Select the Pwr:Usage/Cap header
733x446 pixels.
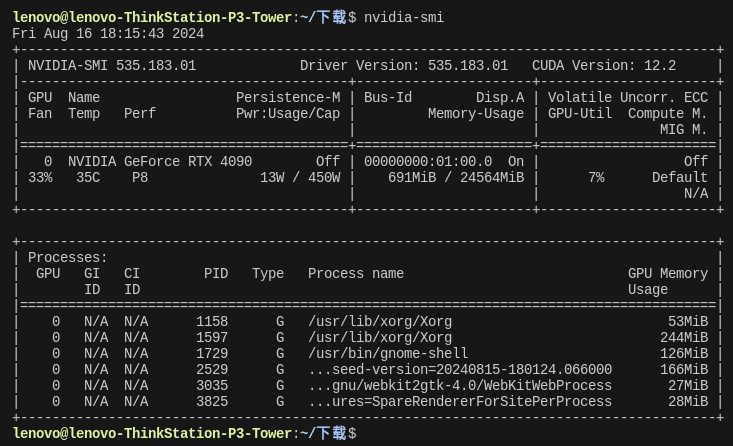(288, 114)
